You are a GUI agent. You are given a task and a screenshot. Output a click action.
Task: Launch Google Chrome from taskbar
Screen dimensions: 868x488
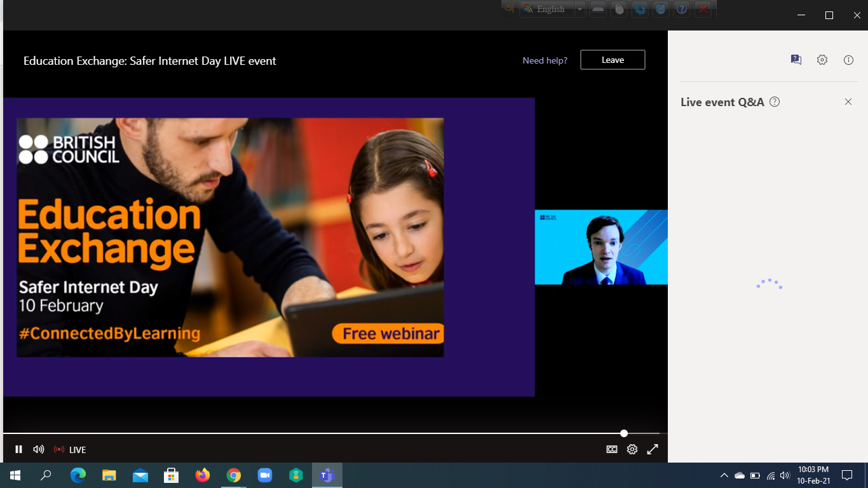click(234, 475)
